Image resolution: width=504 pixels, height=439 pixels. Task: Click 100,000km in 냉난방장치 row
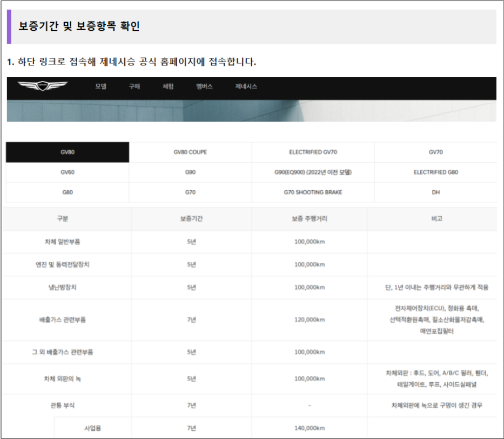tap(310, 288)
